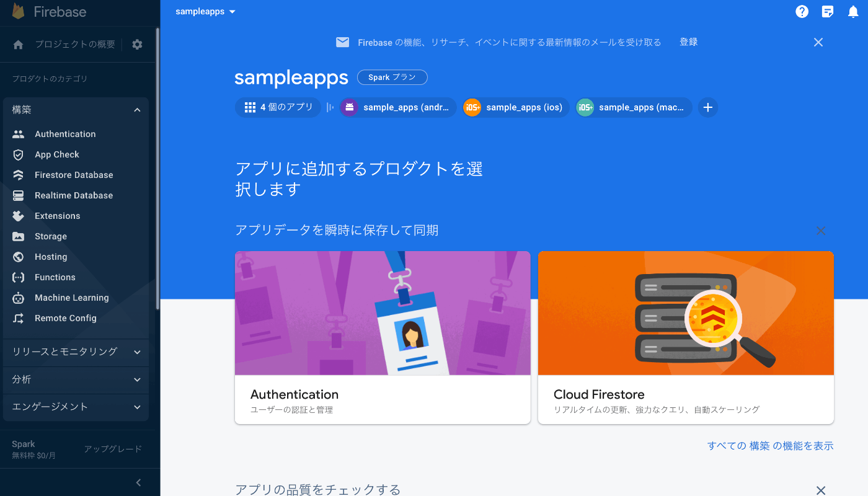The height and width of the screenshot is (496, 868).
Task: Click アップグレード to upgrade plan
Action: coord(113,449)
